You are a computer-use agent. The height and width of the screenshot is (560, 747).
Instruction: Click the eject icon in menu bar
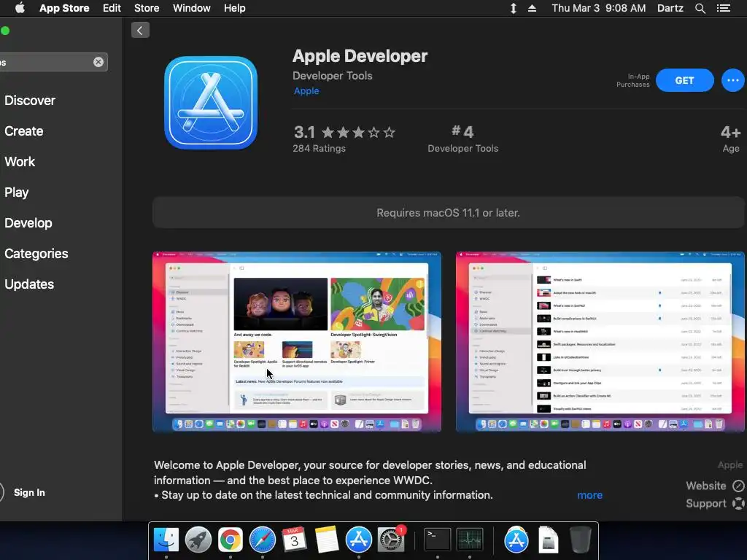coord(532,8)
